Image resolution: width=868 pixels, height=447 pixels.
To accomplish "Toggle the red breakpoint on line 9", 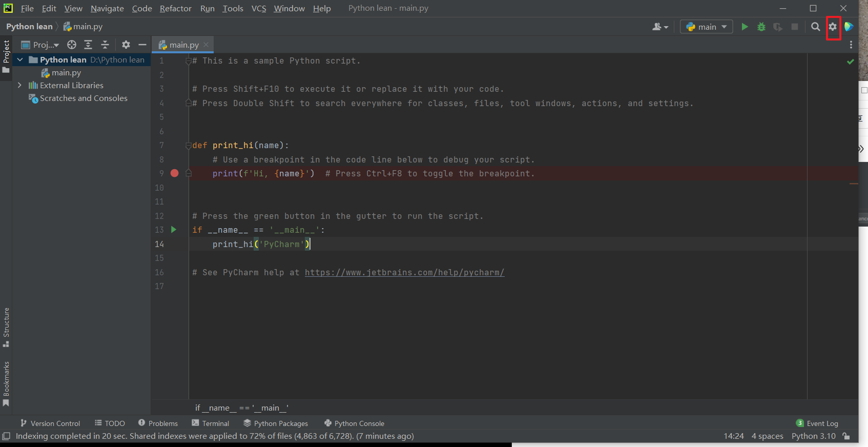I will point(174,173).
